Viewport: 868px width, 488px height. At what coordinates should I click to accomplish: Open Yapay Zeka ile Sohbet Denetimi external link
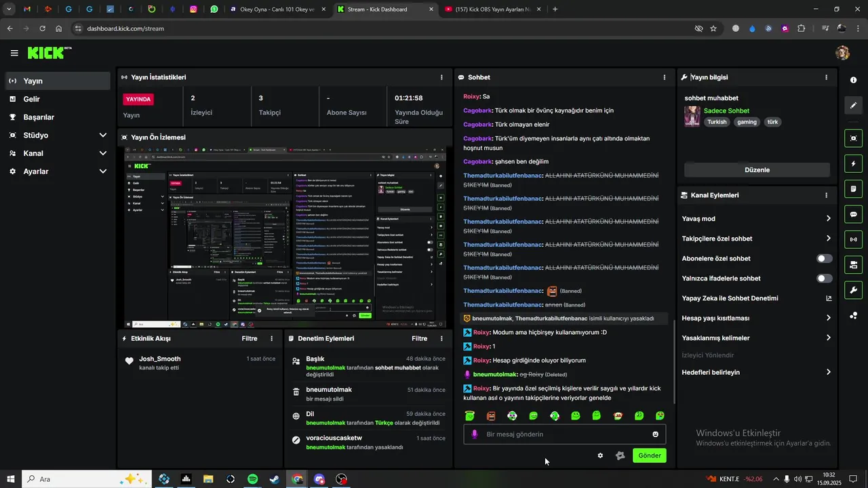tap(828, 298)
